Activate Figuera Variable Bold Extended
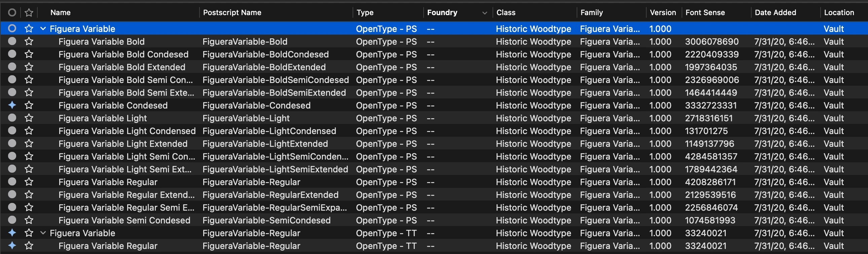 coord(12,67)
